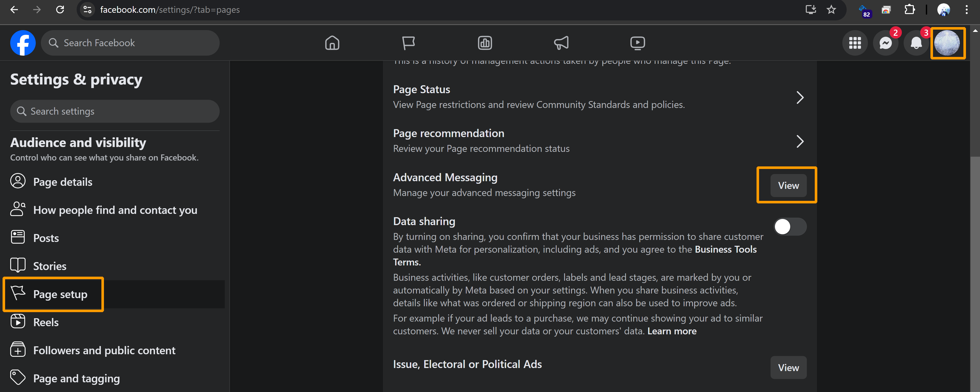The height and width of the screenshot is (392, 980).
Task: Open the notifications bell icon
Action: pos(916,43)
